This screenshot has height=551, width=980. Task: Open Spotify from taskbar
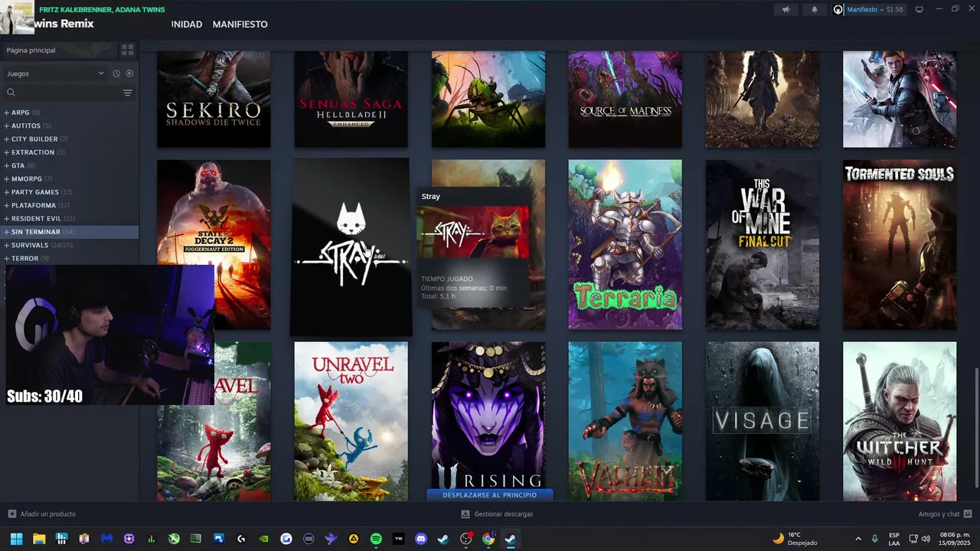point(376,539)
